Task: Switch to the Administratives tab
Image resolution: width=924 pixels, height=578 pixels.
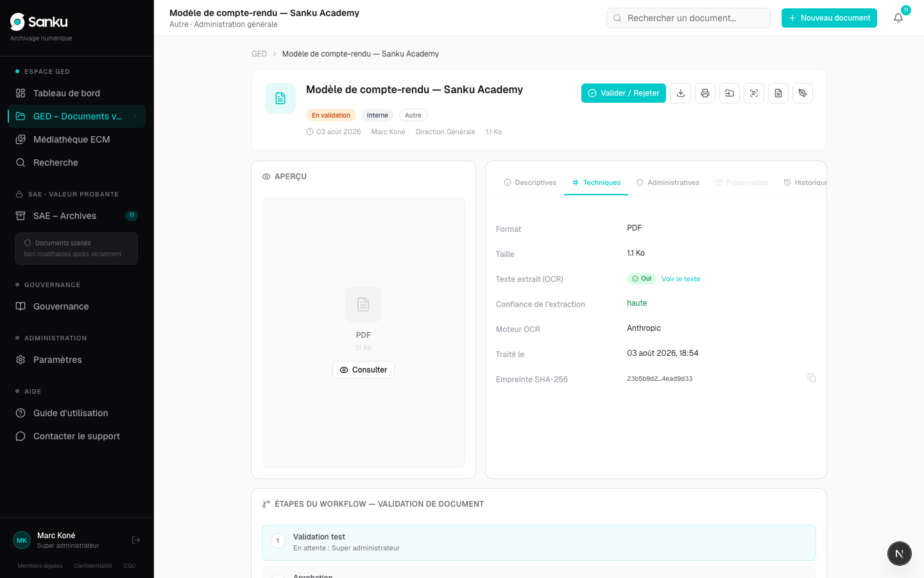Action: [667, 182]
